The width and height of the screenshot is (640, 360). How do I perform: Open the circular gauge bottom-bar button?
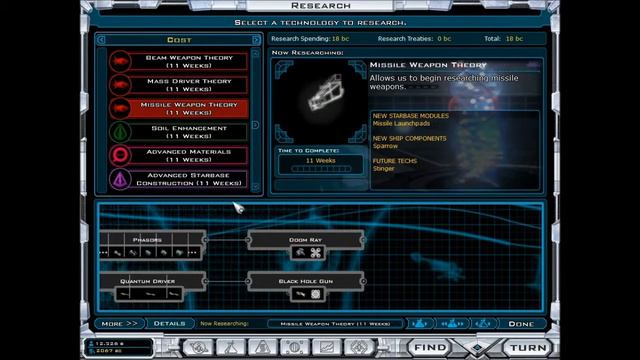pyautogui.click(x=294, y=347)
